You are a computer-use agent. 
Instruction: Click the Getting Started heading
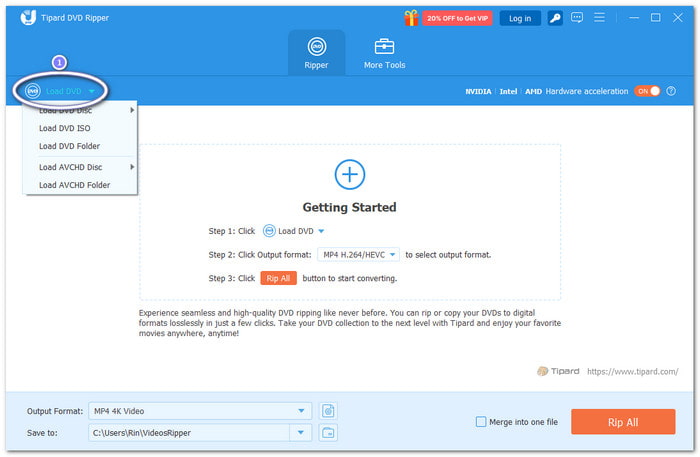coord(350,208)
